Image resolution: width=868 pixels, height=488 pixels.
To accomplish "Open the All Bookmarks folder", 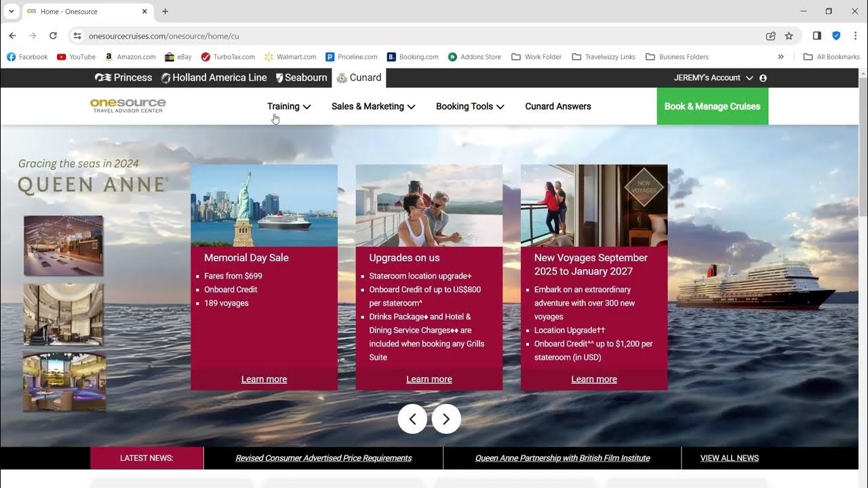I will pyautogui.click(x=831, y=57).
